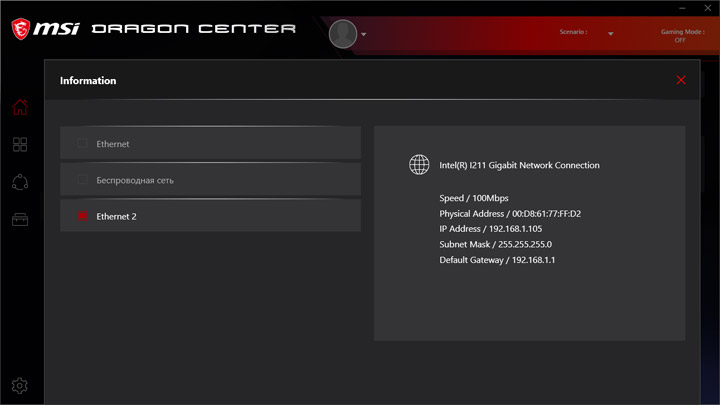The width and height of the screenshot is (720, 405).
Task: Click the Scenario label in header
Action: [x=573, y=32]
